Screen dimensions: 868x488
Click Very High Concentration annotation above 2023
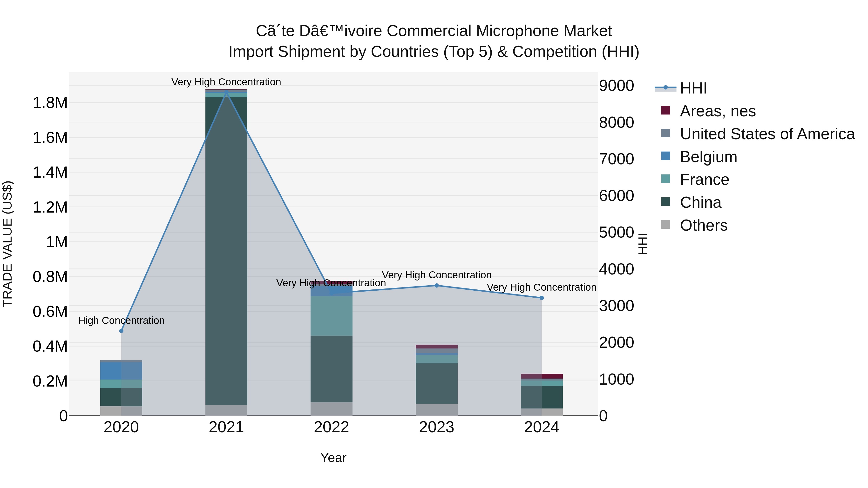point(437,275)
